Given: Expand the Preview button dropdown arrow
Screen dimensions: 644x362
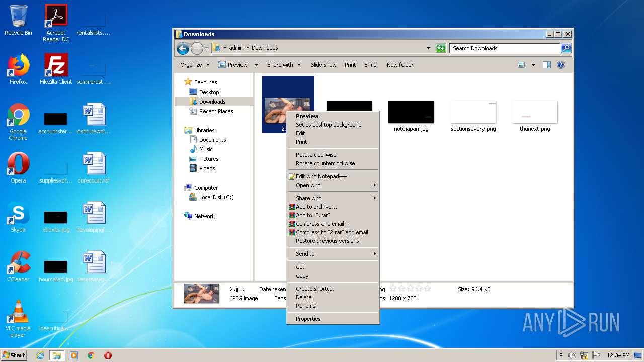Looking at the screenshot, I should point(256,65).
